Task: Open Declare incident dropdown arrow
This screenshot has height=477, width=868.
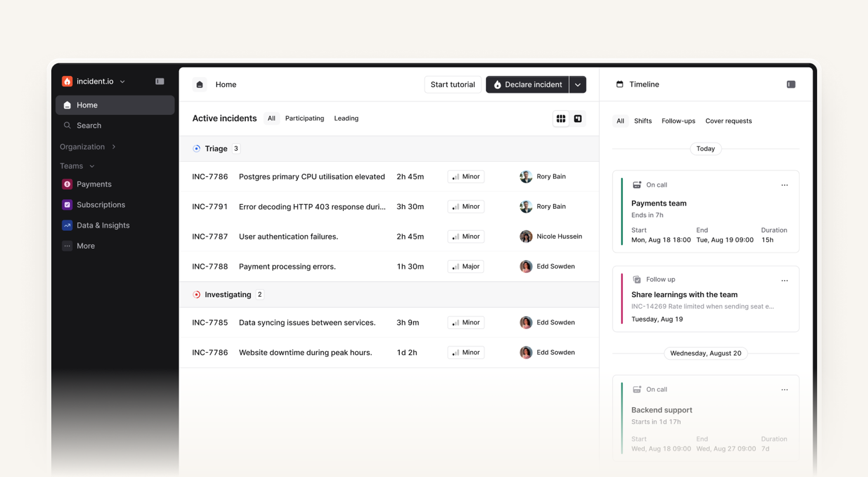Action: click(578, 85)
